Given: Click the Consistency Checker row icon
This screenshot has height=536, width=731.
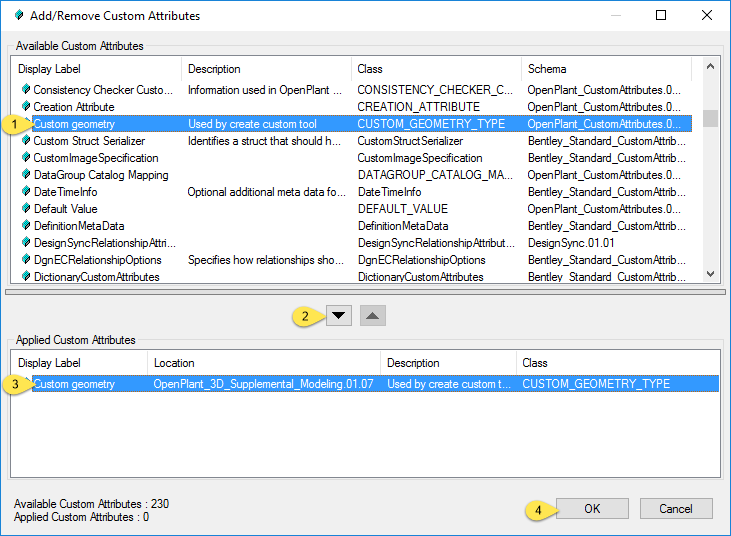Looking at the screenshot, I should [25, 90].
